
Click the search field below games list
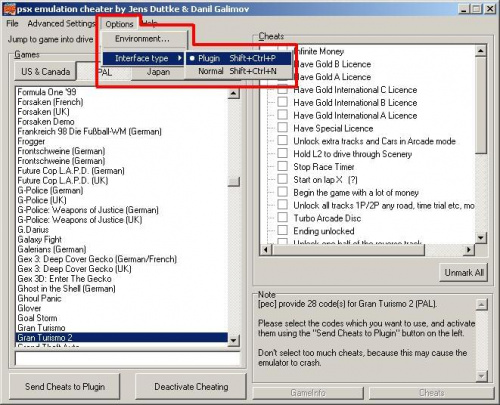point(127,359)
